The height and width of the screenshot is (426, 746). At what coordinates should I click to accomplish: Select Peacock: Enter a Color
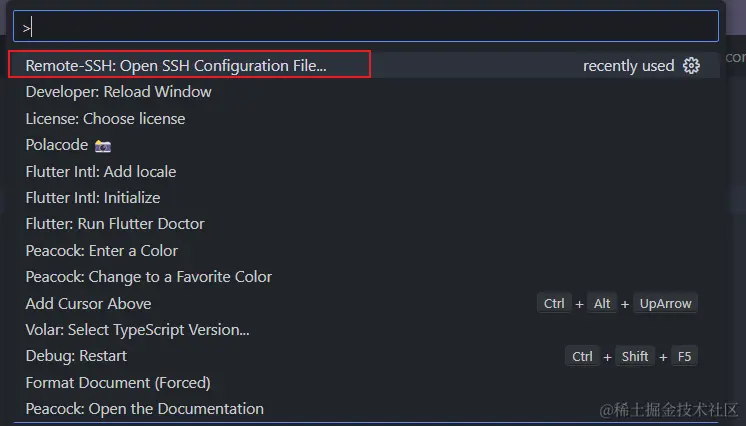click(x=364, y=250)
